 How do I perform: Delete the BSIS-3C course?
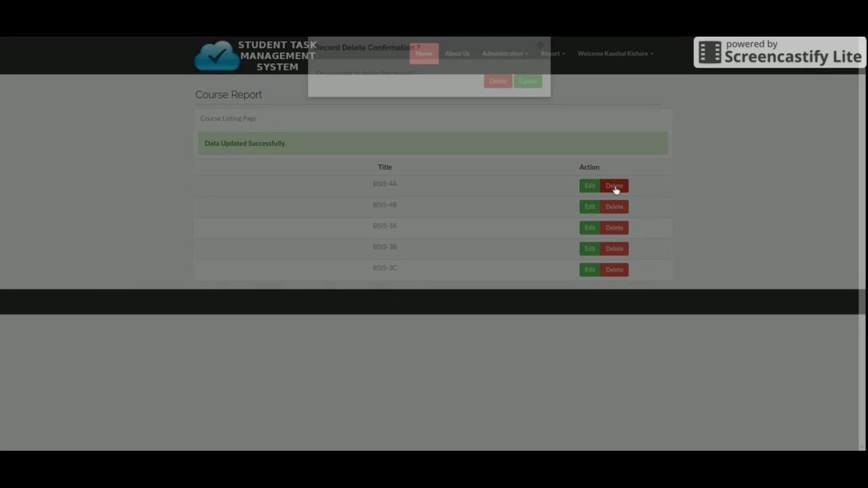(614, 270)
